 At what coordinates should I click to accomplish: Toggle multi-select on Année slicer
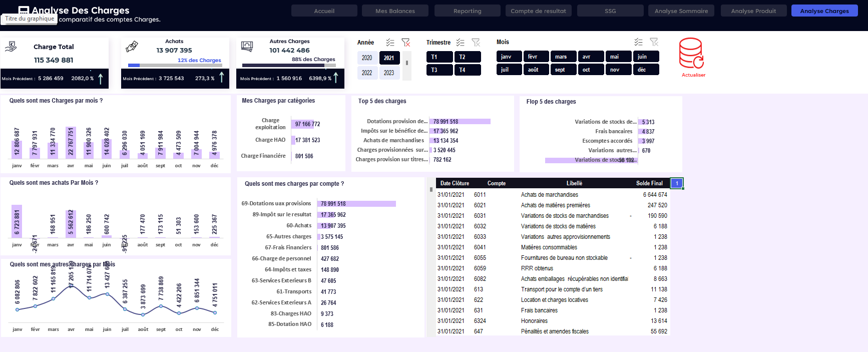[x=390, y=43]
